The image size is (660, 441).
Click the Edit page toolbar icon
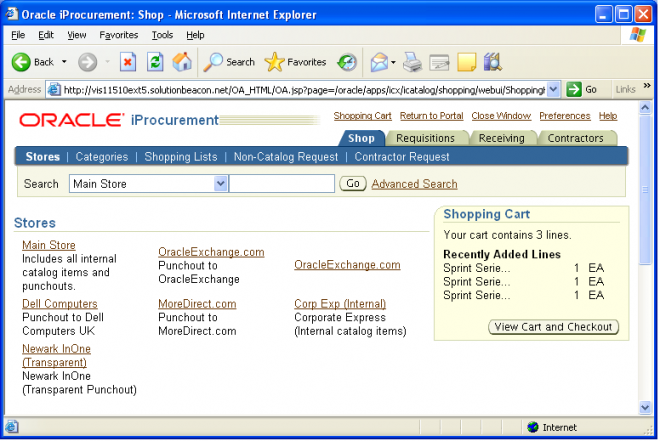point(439,63)
